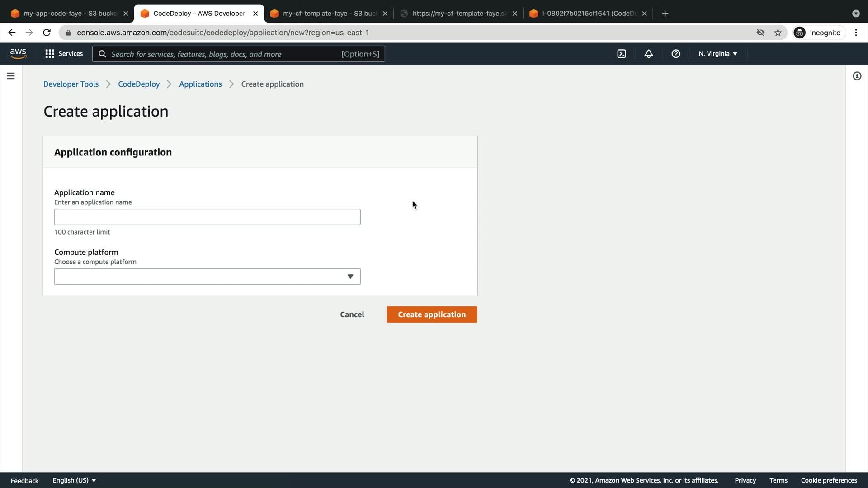Expand the Compute platform dropdown
The height and width of the screenshot is (488, 868).
207,277
